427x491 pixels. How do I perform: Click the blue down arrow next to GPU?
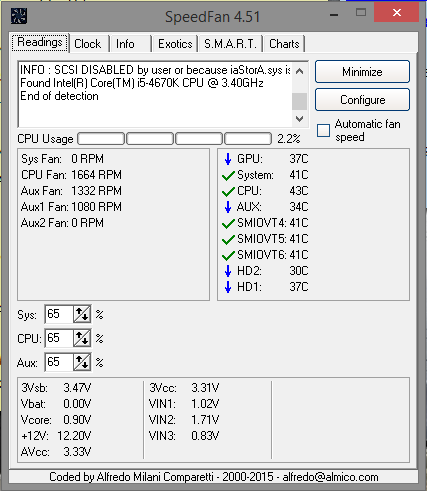tap(228, 159)
